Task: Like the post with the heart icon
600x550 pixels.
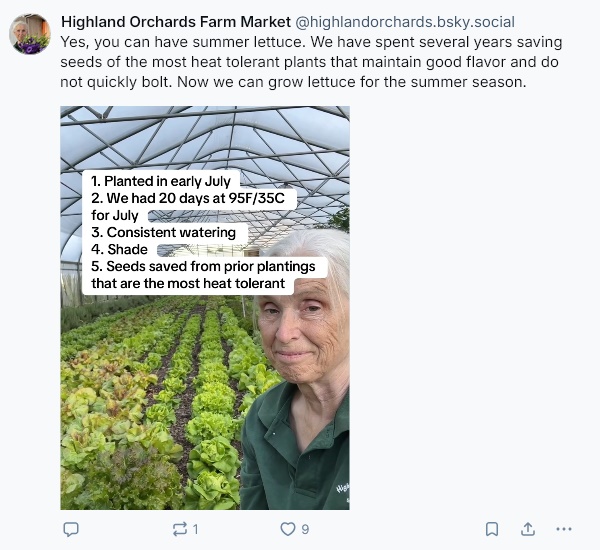Action: coord(288,529)
